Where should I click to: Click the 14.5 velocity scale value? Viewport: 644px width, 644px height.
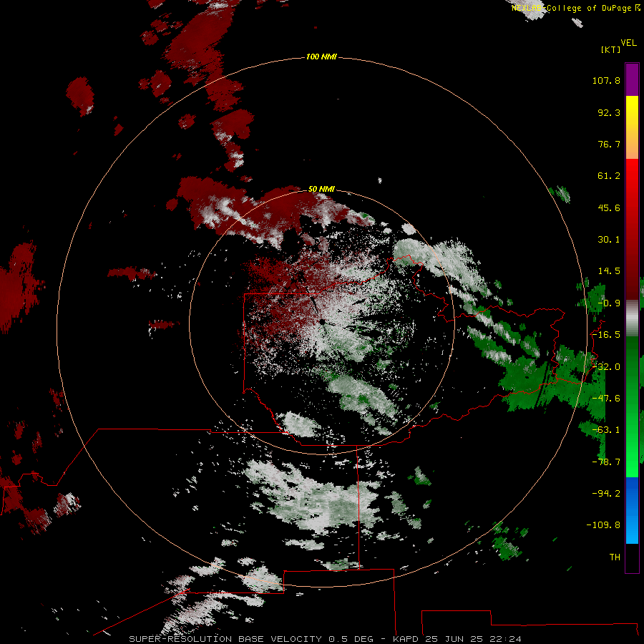click(609, 271)
